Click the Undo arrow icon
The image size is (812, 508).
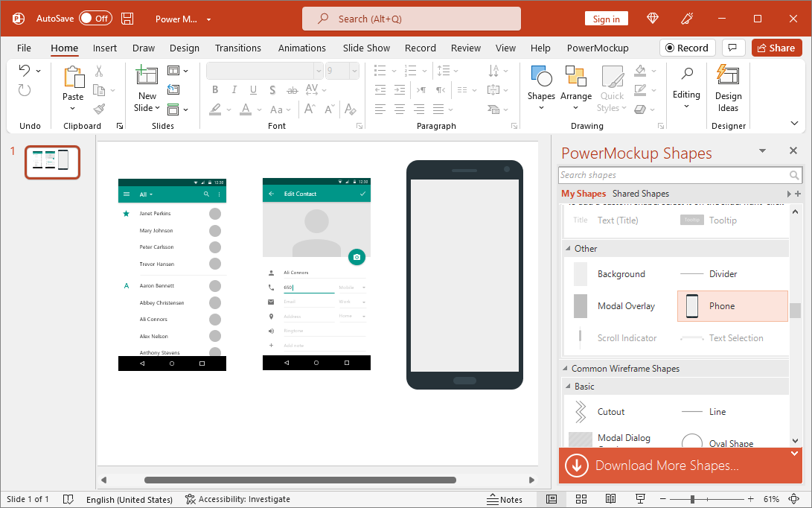click(25, 71)
